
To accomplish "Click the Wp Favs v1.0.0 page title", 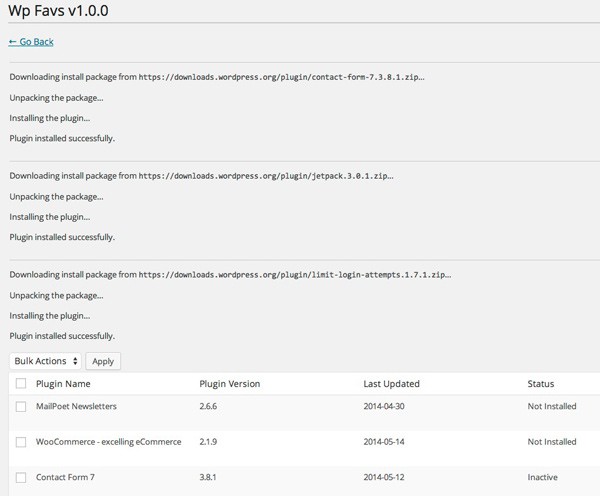I will (58, 11).
